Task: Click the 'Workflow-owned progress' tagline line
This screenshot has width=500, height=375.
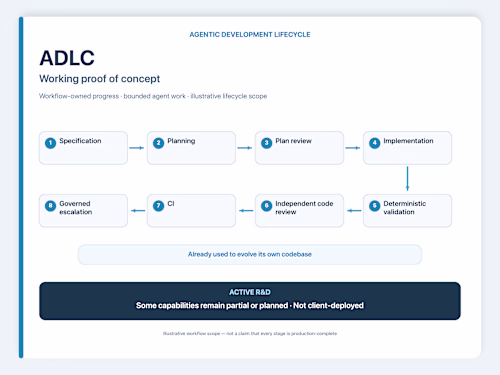Action: click(153, 96)
